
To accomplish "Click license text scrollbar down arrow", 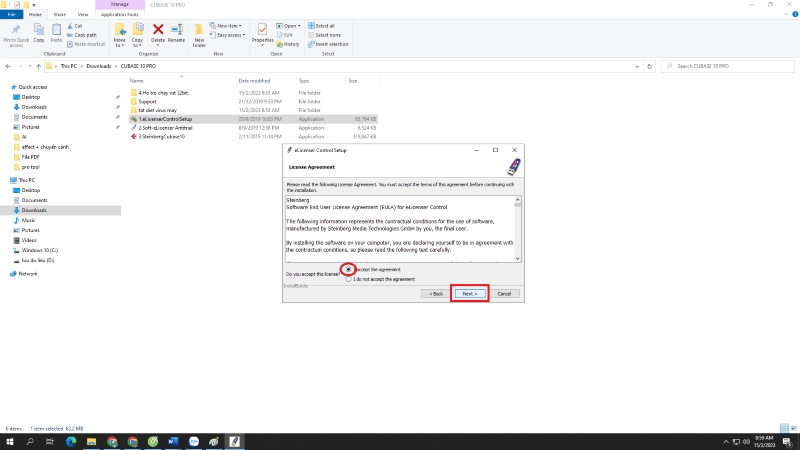I will click(517, 259).
